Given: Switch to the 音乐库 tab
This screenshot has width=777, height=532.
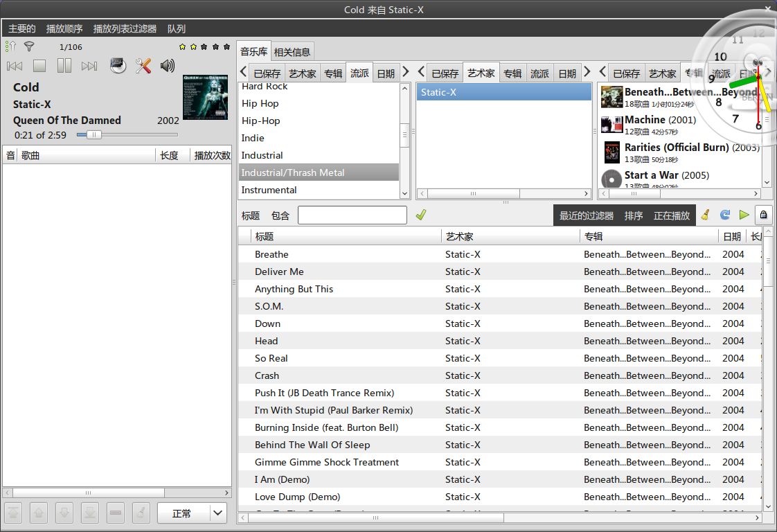Looking at the screenshot, I should (253, 51).
